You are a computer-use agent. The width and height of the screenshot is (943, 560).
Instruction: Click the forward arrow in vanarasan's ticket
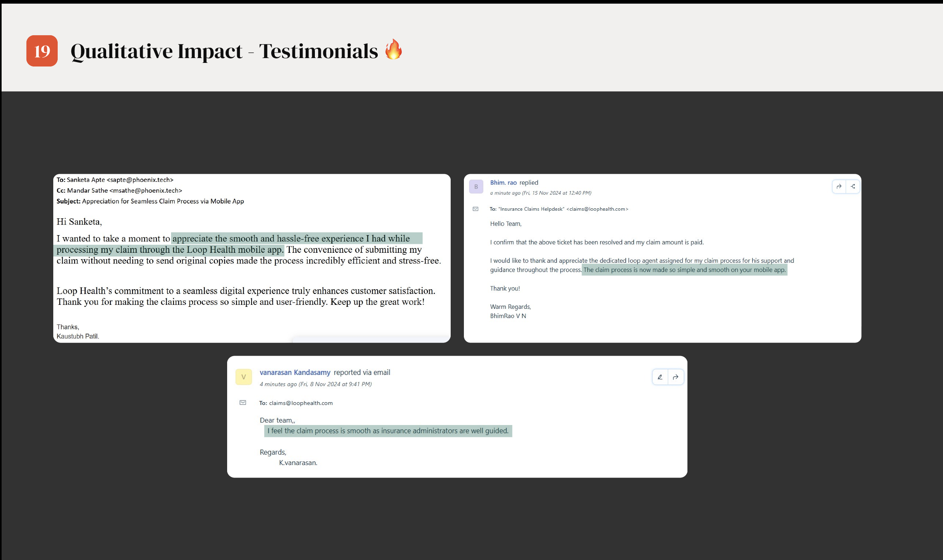point(676,377)
